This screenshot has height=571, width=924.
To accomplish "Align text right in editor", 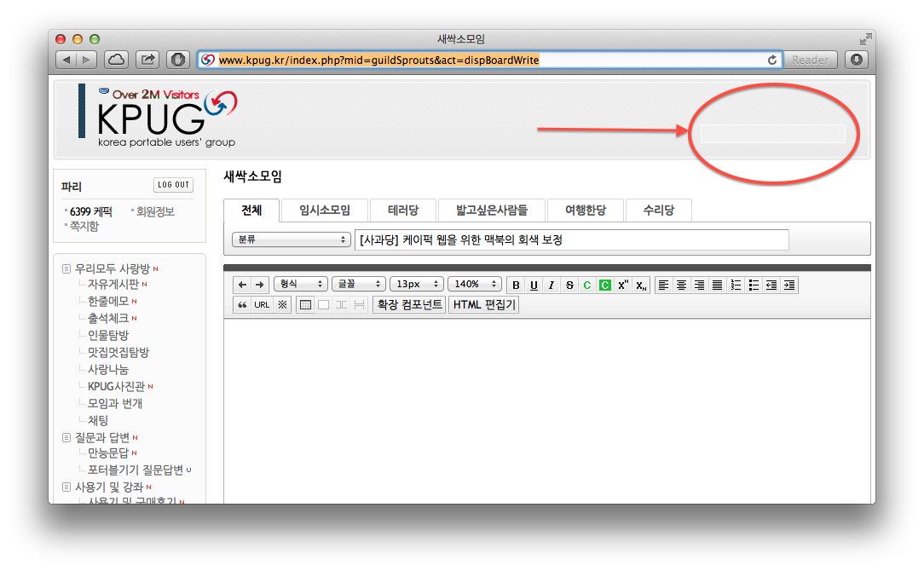I will [700, 285].
